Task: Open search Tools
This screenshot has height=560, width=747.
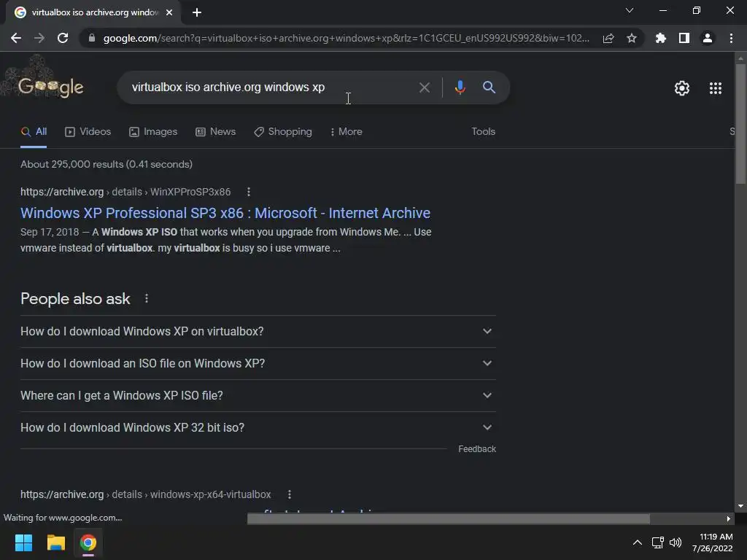Action: coord(483,132)
